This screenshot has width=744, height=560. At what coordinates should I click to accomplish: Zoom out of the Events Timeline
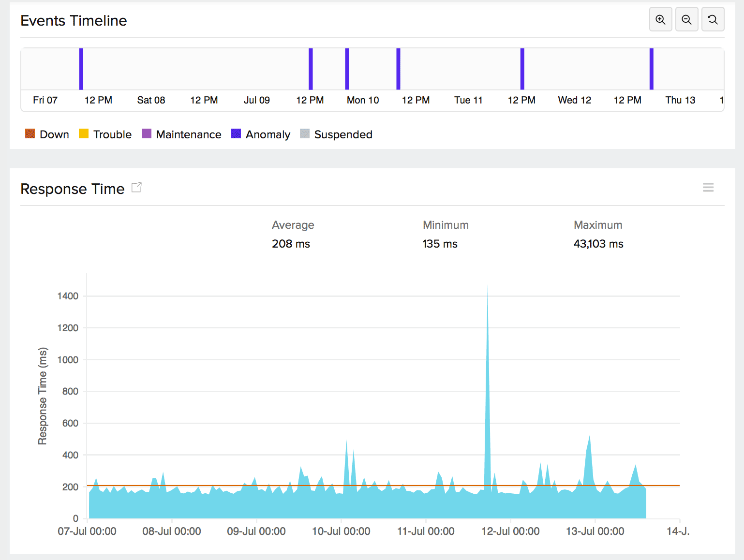coord(686,19)
